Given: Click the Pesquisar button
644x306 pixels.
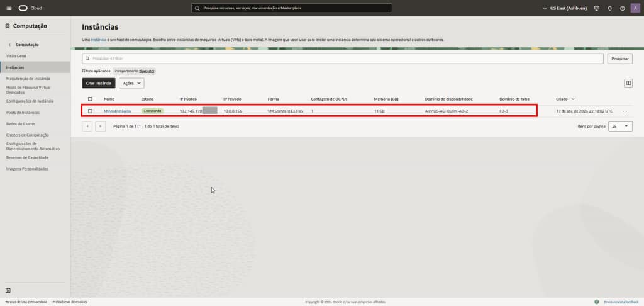Looking at the screenshot, I should tap(619, 59).
